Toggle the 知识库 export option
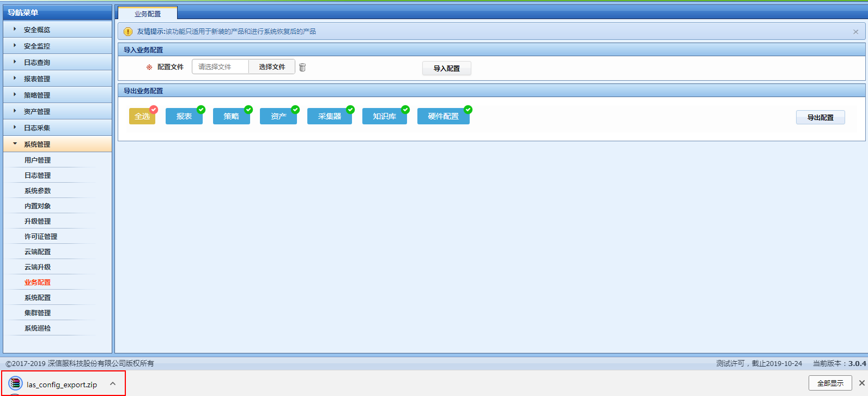The height and width of the screenshot is (396, 868). 385,116
